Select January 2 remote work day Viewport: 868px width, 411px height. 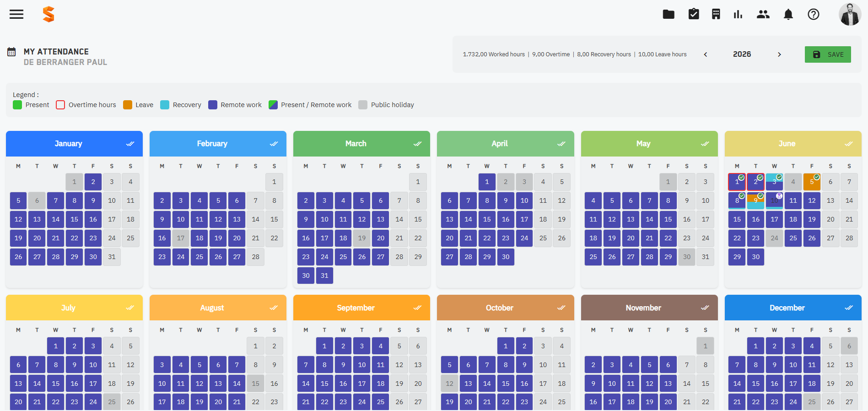coord(93,182)
